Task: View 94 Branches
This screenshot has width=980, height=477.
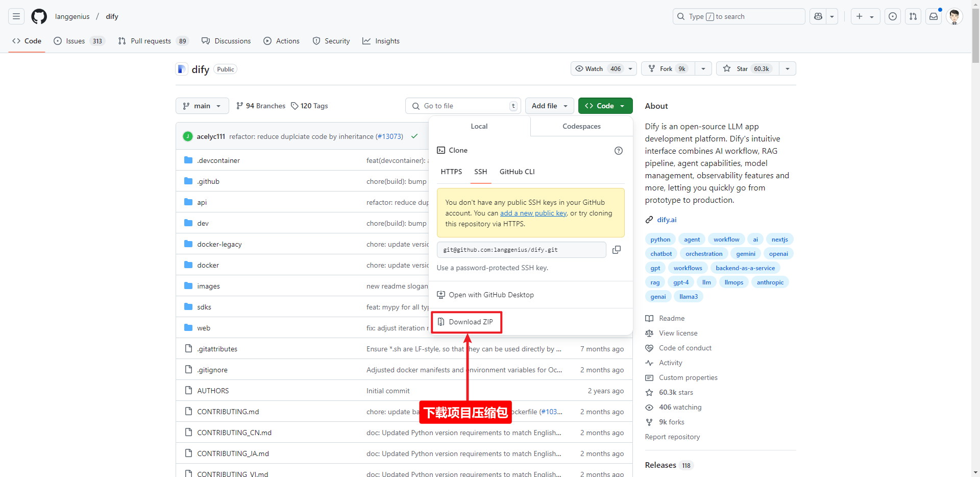Action: coord(261,106)
